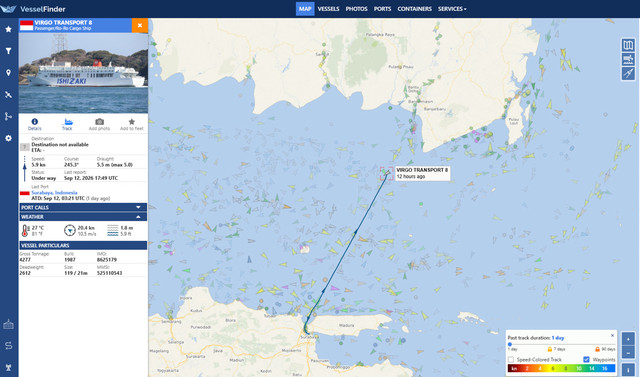The width and height of the screenshot is (640, 377).
Task: Click the Under way status text
Action: 44,178
